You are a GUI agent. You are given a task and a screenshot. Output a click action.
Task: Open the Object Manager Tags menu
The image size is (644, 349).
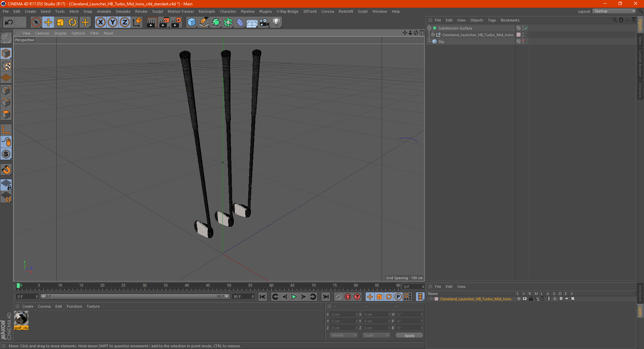pyautogui.click(x=492, y=20)
